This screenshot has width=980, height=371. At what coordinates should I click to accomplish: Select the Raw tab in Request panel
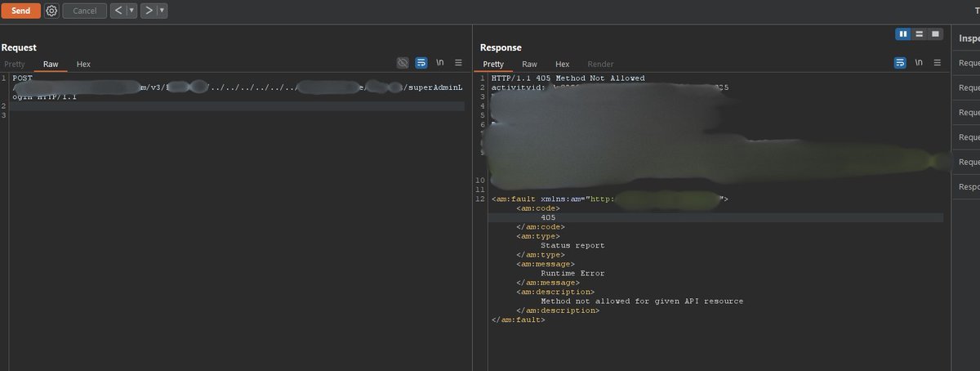tap(51, 64)
